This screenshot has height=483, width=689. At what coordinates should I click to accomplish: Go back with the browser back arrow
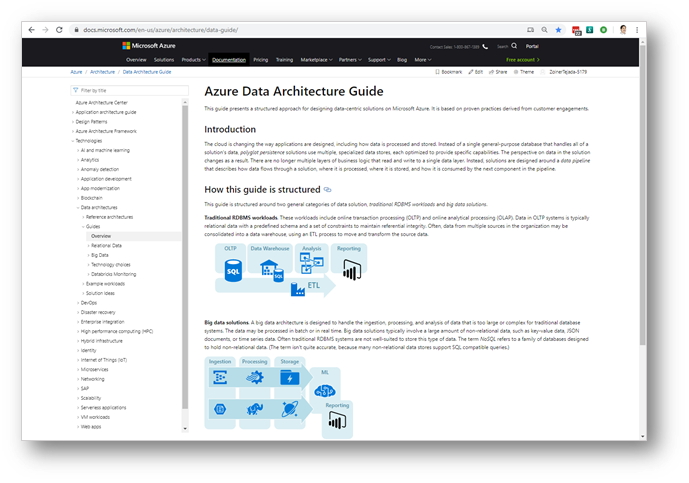[31, 30]
